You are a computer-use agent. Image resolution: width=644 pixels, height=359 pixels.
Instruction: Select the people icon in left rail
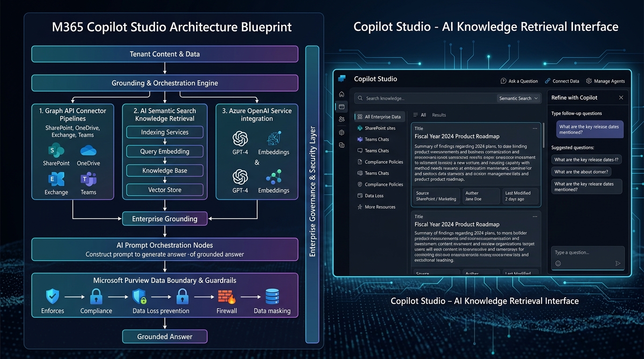coord(342,119)
